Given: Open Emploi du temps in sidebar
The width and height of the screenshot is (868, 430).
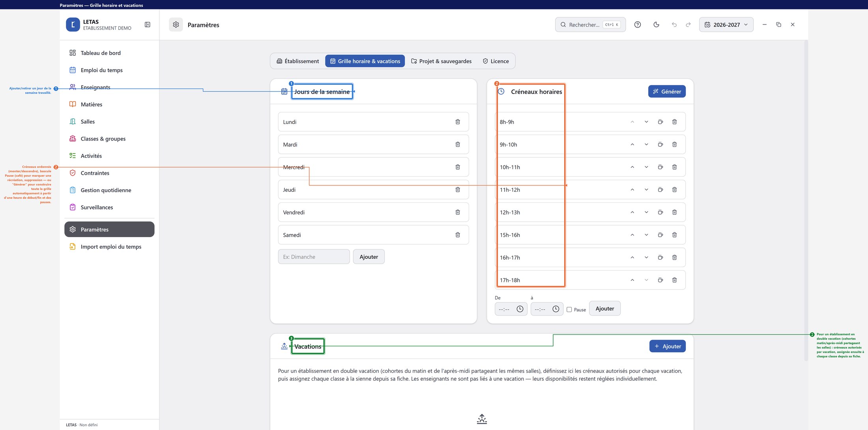Looking at the screenshot, I should (x=109, y=70).
